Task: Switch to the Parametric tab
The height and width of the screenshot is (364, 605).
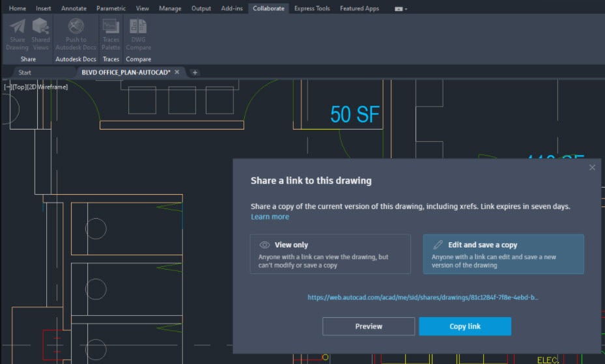Action: pos(111,8)
